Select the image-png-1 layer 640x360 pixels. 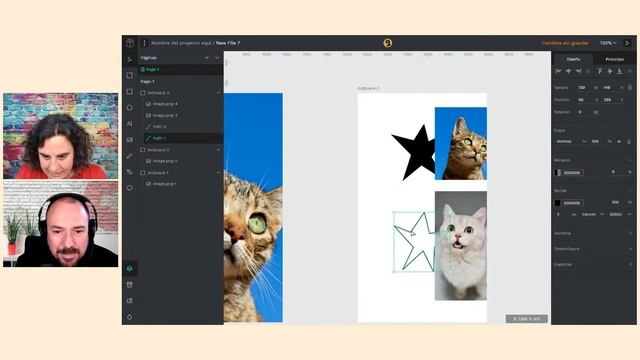[x=180, y=184]
